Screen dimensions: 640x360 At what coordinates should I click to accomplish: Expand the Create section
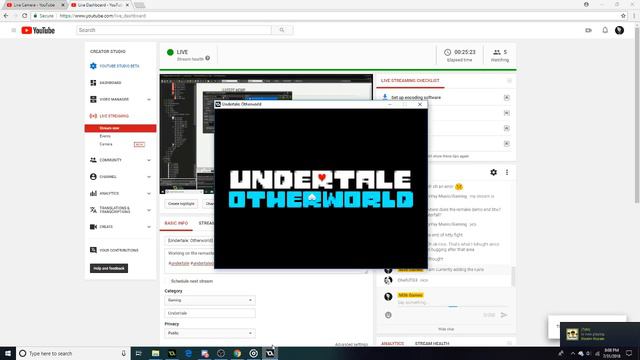[x=149, y=227]
